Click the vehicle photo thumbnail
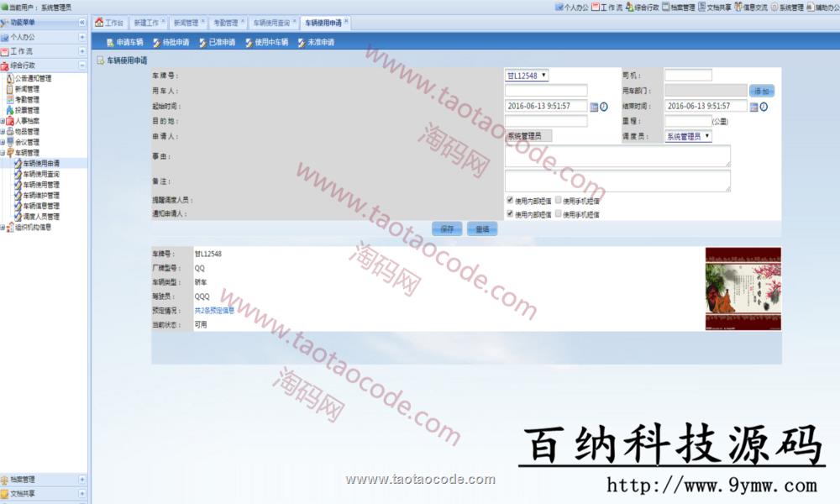 coord(743,289)
